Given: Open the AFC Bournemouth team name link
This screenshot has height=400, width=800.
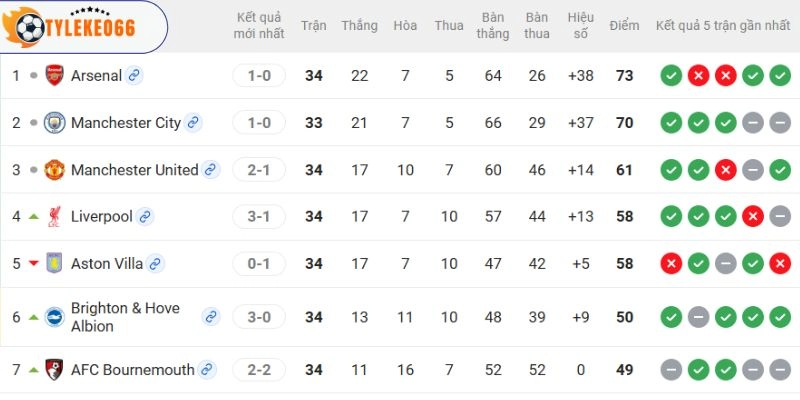Looking at the screenshot, I should [x=133, y=369].
